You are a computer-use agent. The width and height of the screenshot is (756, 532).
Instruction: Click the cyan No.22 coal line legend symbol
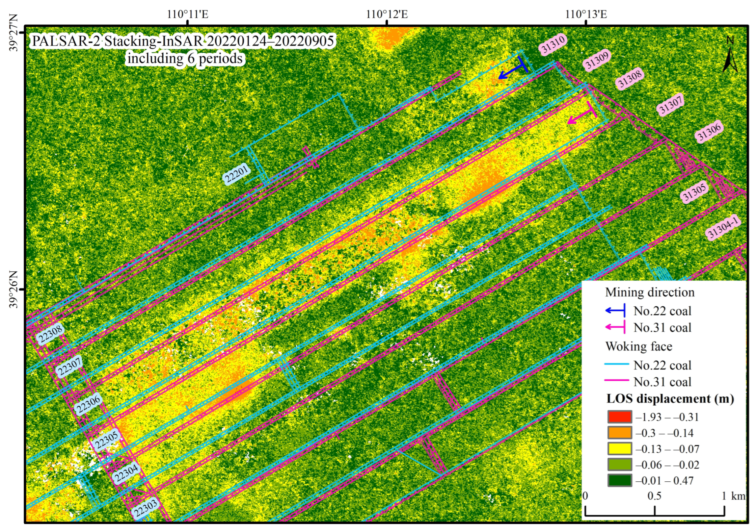(616, 364)
